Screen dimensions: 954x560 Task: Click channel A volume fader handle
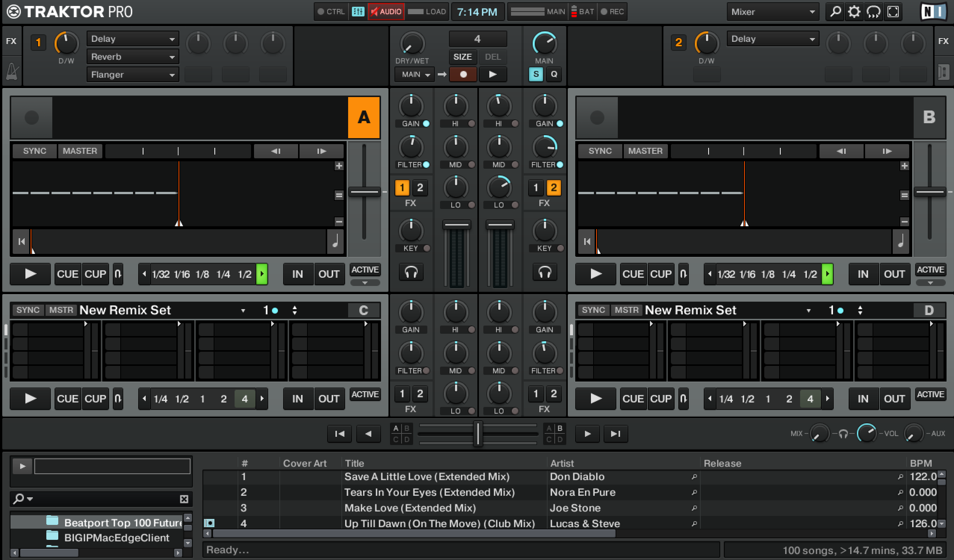(x=456, y=225)
